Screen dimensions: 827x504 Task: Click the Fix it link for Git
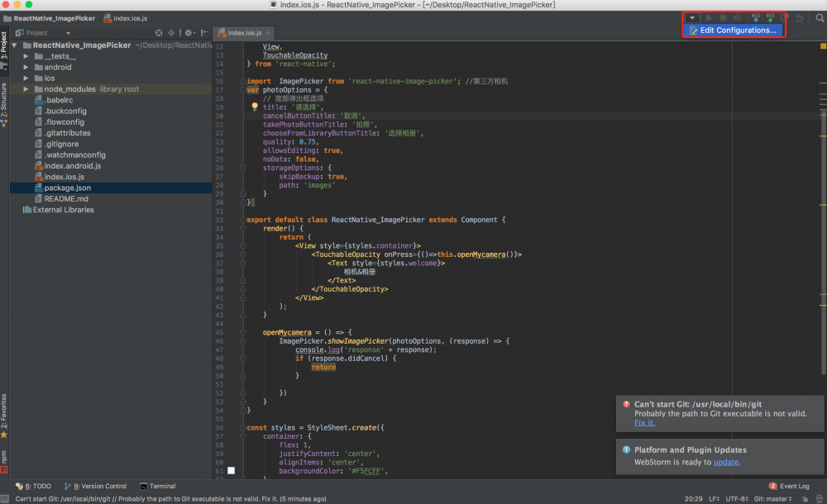644,423
